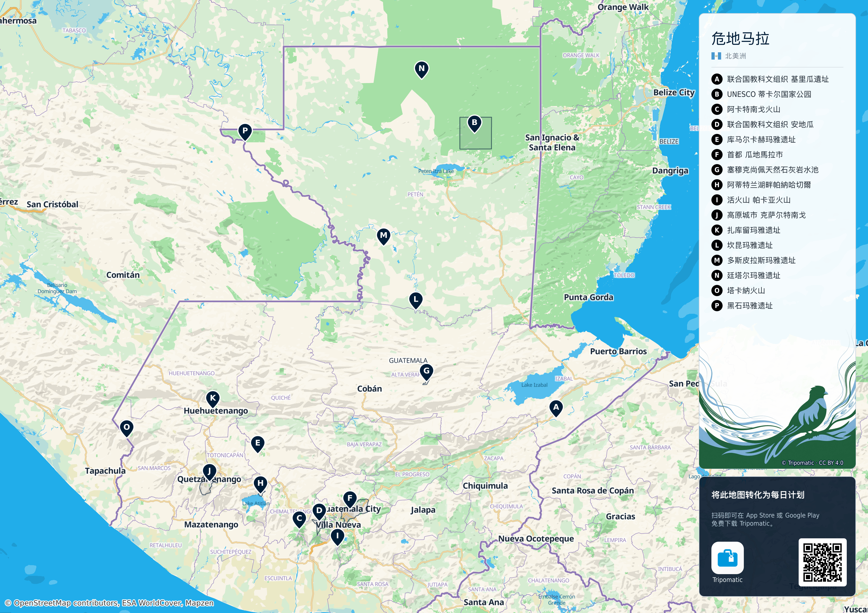Click the 危地马拉 panel title
Screen dimensions: 868x613
740,39
